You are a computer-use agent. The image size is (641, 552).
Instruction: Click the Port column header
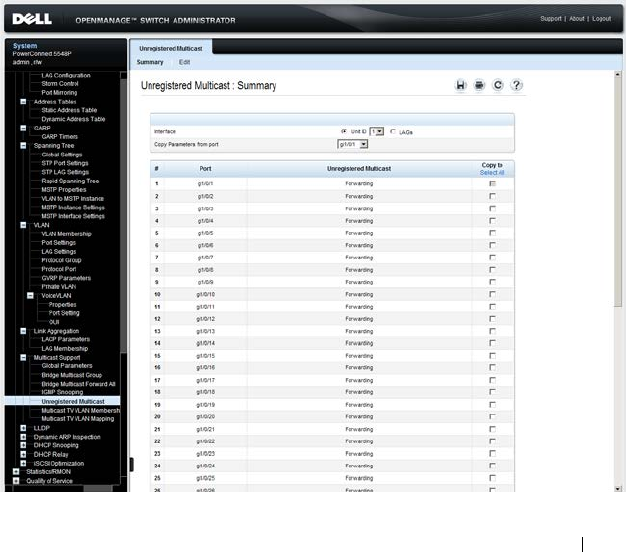pyautogui.click(x=205, y=168)
